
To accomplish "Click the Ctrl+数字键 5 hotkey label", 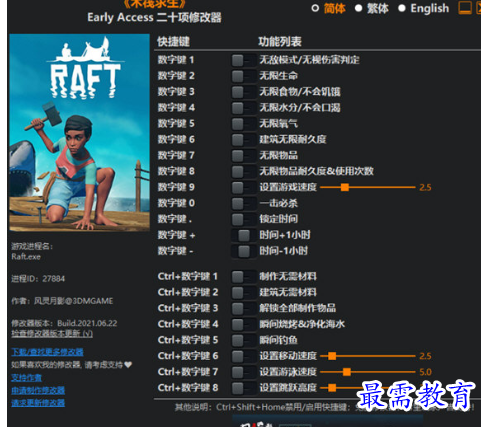I will tap(188, 340).
